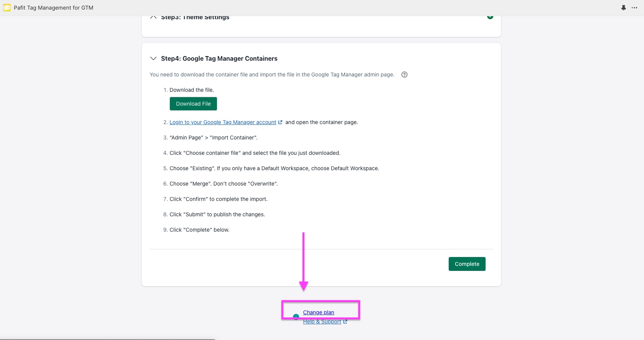Open the three-dot more options menu
Screen dimensions: 644x340
[634, 8]
